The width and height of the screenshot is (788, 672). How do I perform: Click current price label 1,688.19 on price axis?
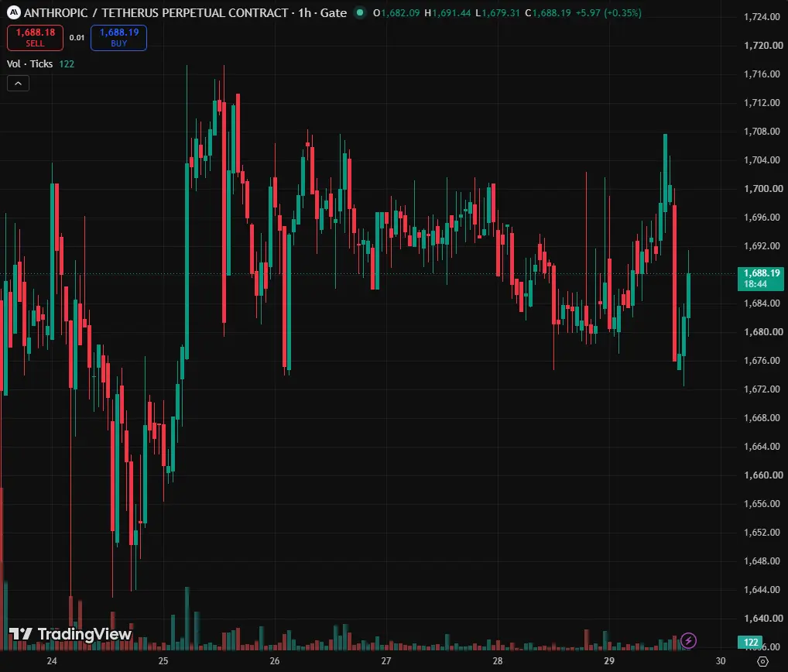point(761,279)
